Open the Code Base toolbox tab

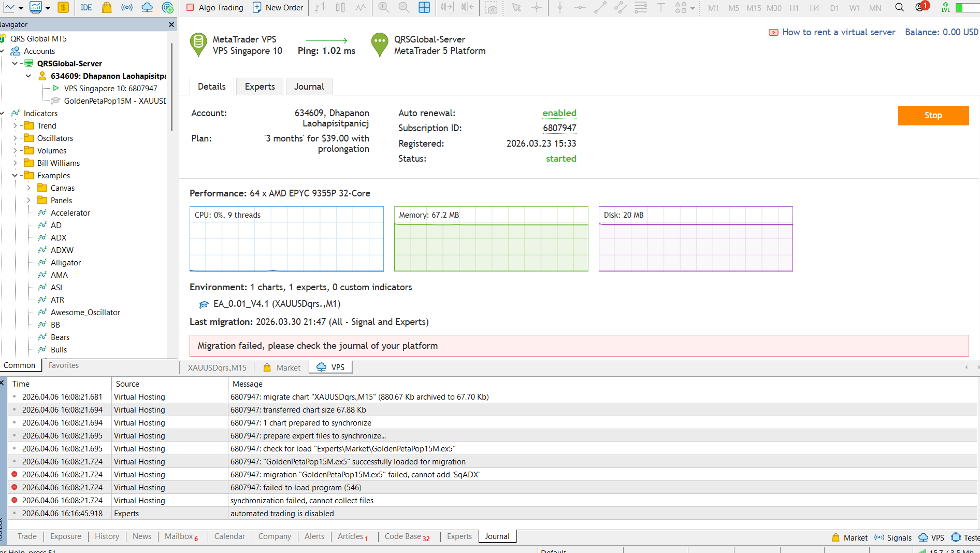[407, 536]
